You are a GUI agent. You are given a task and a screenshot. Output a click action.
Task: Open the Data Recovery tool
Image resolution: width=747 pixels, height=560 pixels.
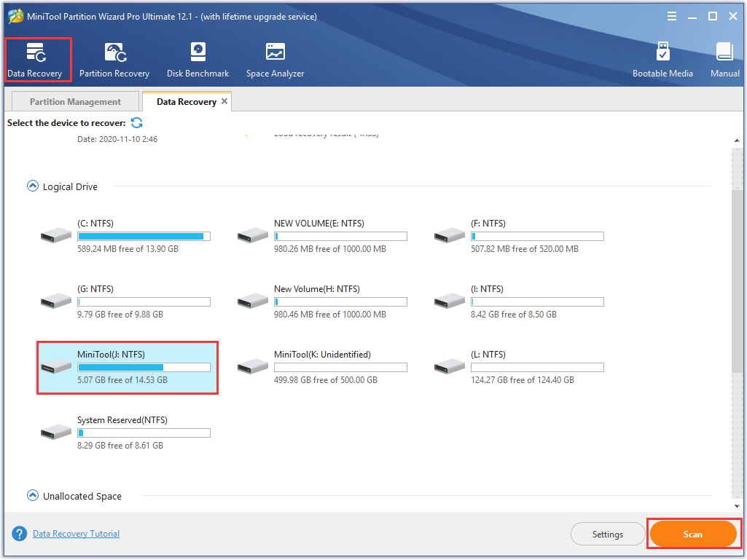(35, 60)
